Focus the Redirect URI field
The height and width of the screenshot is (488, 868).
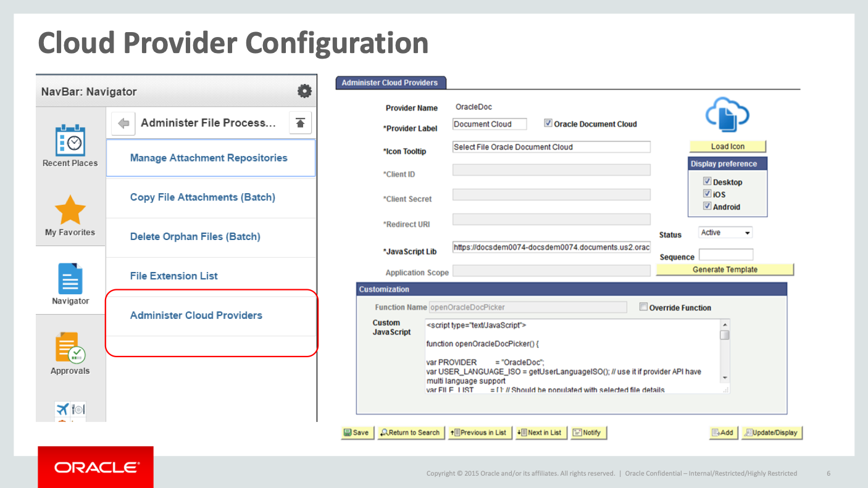[551, 219]
